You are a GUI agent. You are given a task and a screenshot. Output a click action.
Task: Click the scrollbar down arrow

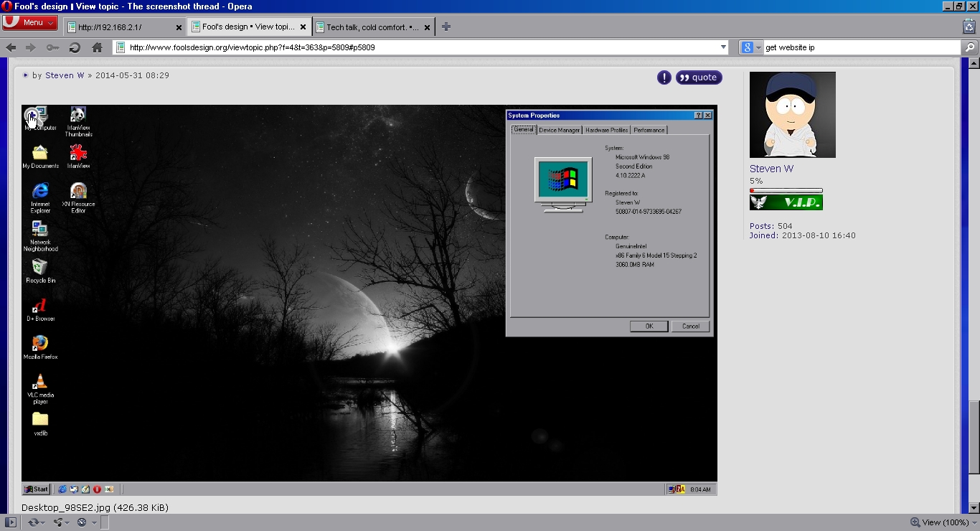(x=974, y=508)
